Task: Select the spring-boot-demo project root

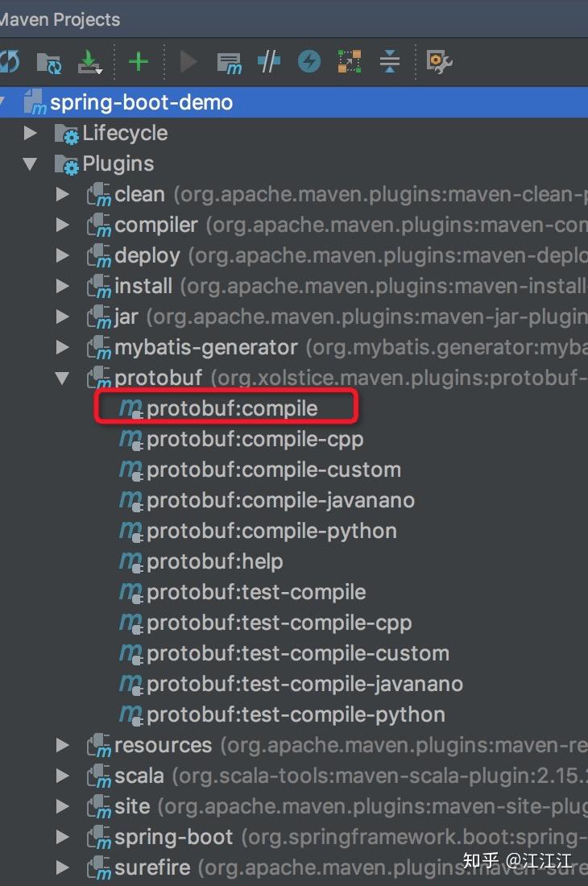Action: 141,102
